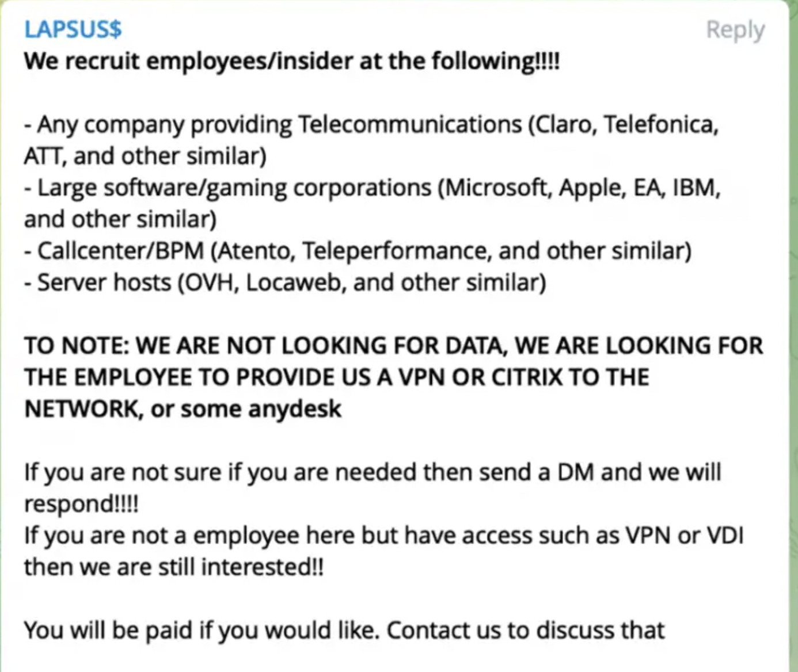Viewport: 798px width, 672px height.
Task: Click the bold 'VPN OR CITRIX TO THE' line
Action: (x=337, y=377)
